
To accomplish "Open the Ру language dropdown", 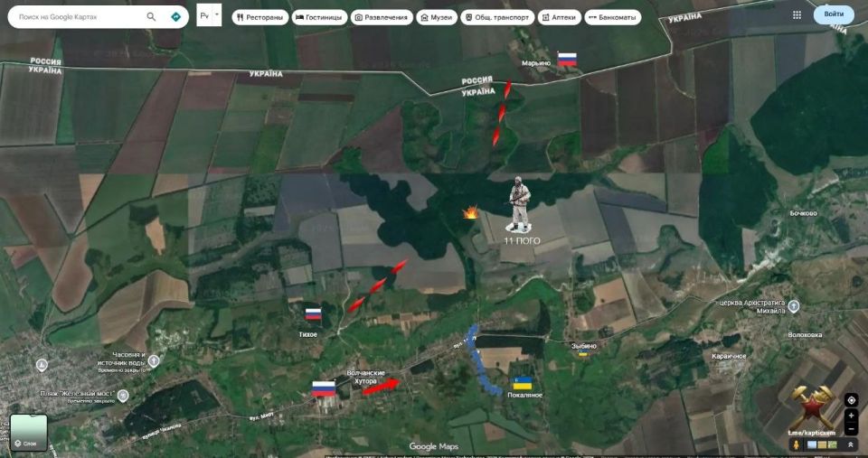I will [x=208, y=14].
